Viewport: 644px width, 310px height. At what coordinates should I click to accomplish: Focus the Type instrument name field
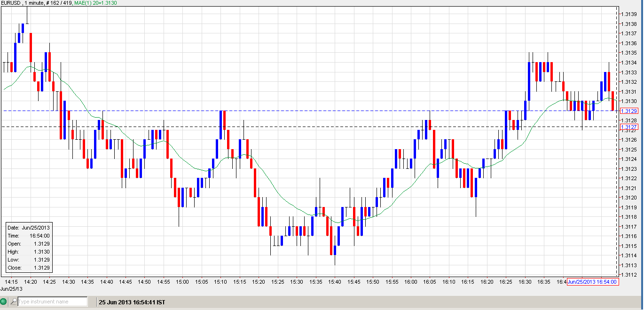click(53, 302)
